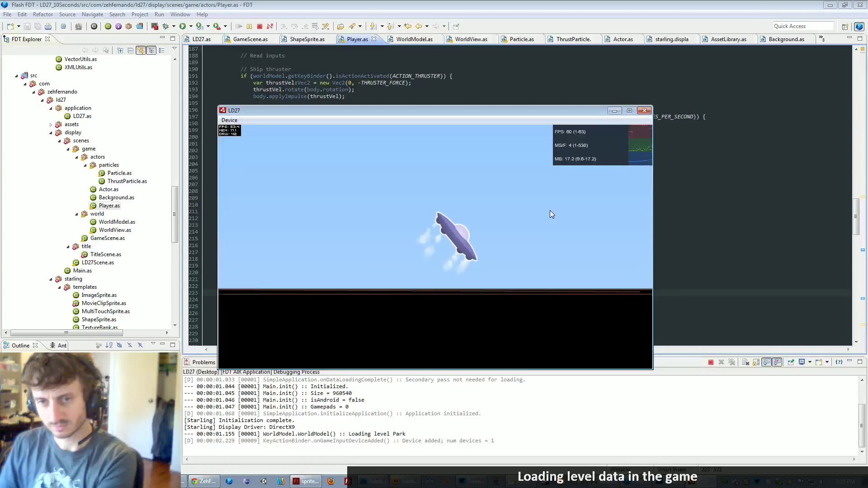This screenshot has height=488, width=868.
Task: Expand all in FDT Explorer
Action: point(120,50)
